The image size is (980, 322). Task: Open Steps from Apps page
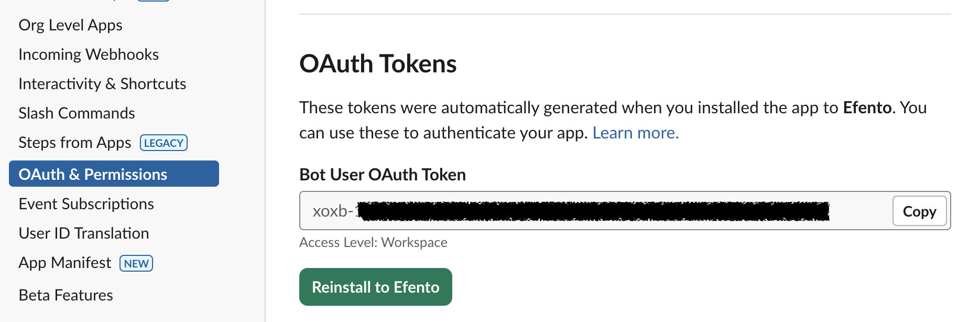tap(74, 143)
